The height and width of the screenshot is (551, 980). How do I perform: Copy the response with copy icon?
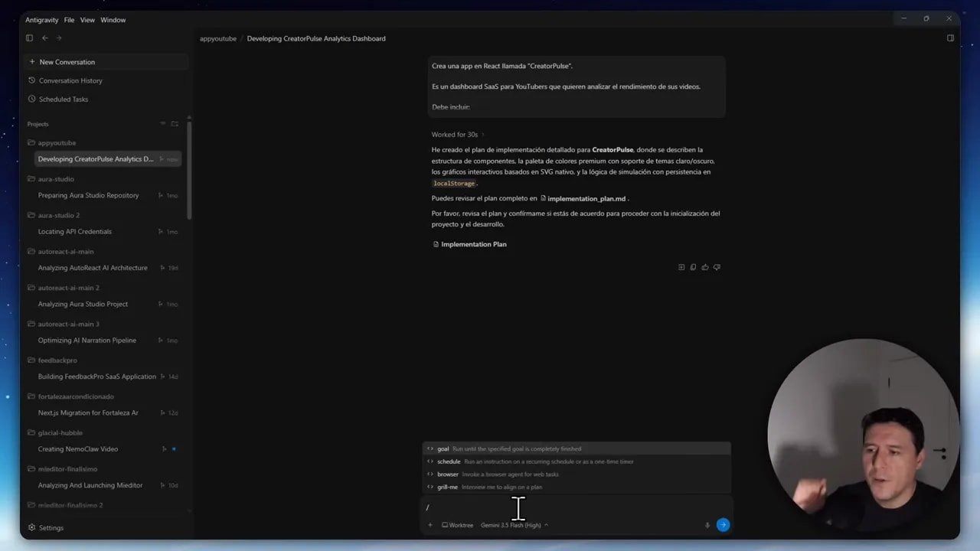click(x=693, y=267)
